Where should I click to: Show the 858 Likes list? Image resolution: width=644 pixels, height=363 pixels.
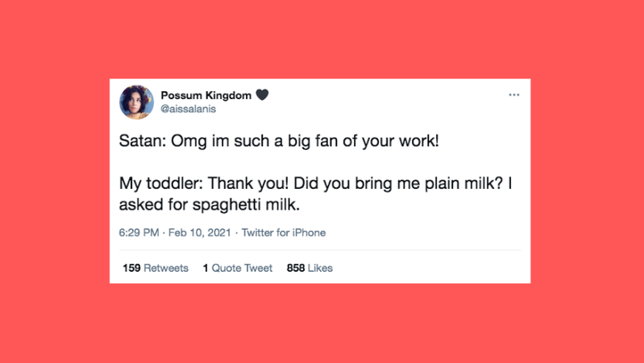310,268
